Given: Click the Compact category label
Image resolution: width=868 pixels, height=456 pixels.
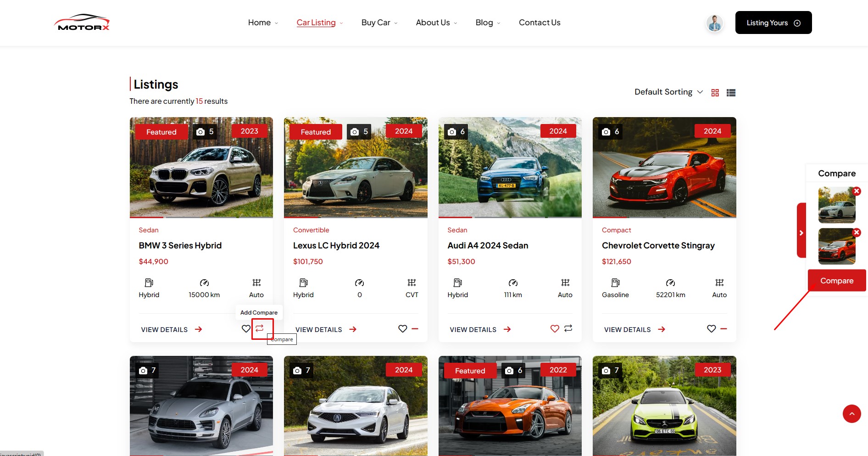Looking at the screenshot, I should [x=616, y=230].
